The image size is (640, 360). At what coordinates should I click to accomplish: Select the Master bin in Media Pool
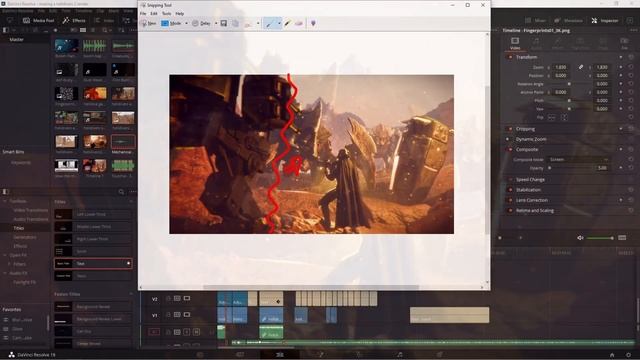pyautogui.click(x=16, y=40)
